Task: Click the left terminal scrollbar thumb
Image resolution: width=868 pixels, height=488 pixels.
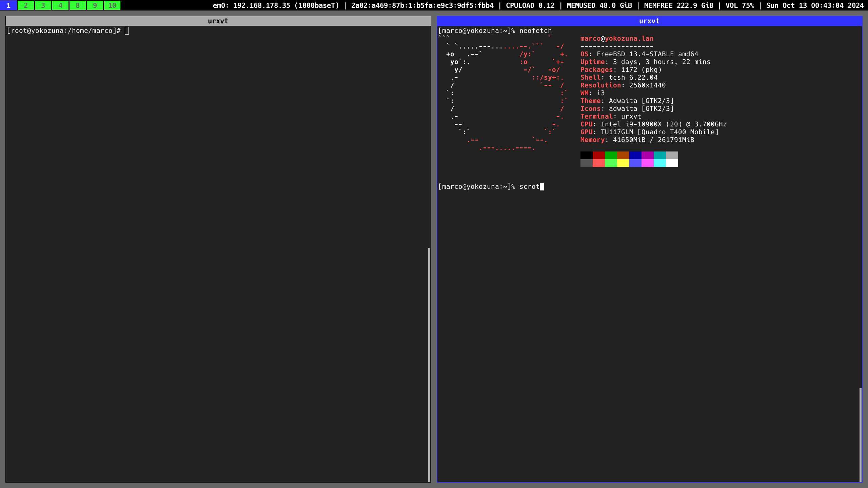Action: [x=429, y=365]
